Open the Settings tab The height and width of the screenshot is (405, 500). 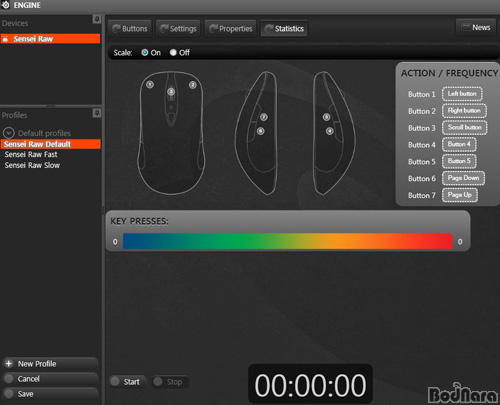178,29
